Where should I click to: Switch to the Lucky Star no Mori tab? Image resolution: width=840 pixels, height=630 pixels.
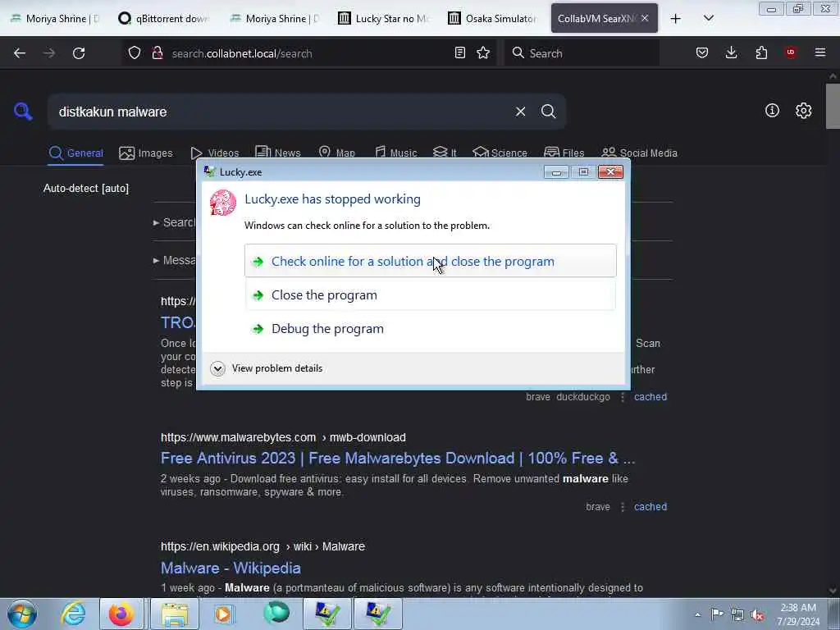[384, 19]
